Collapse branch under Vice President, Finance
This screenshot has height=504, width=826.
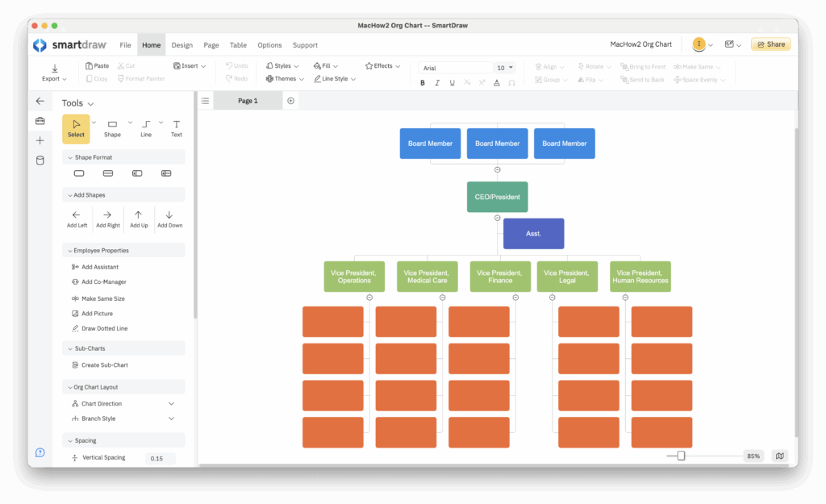(515, 298)
